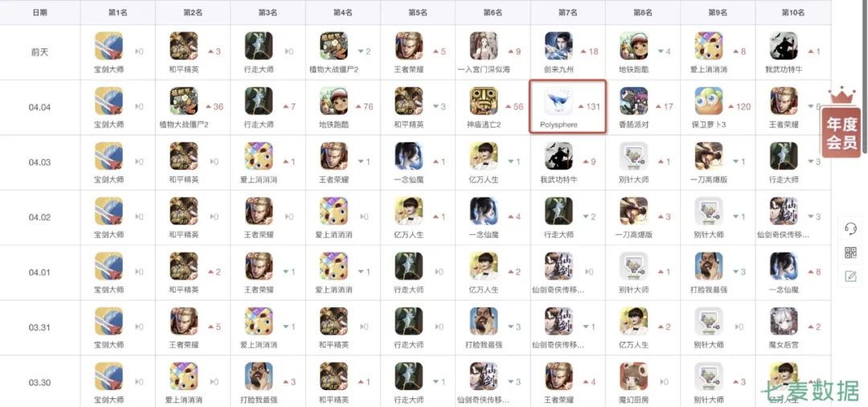868x407 pixels.
Task: Open 保卫萝卜3 app icon in 04.04 row
Action: coord(709,101)
